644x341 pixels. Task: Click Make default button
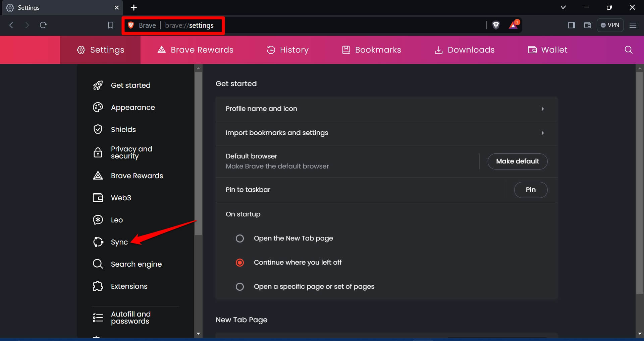518,161
